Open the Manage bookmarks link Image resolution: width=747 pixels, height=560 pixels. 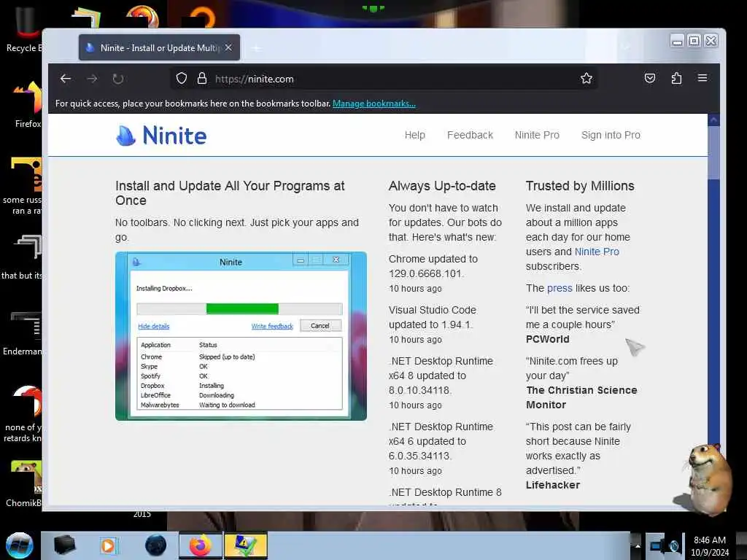[x=374, y=104]
